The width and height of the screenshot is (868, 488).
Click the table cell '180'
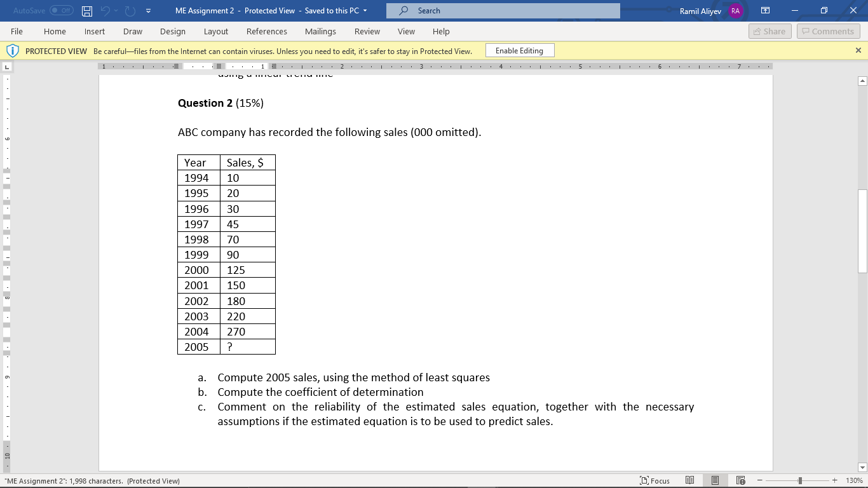(x=248, y=301)
